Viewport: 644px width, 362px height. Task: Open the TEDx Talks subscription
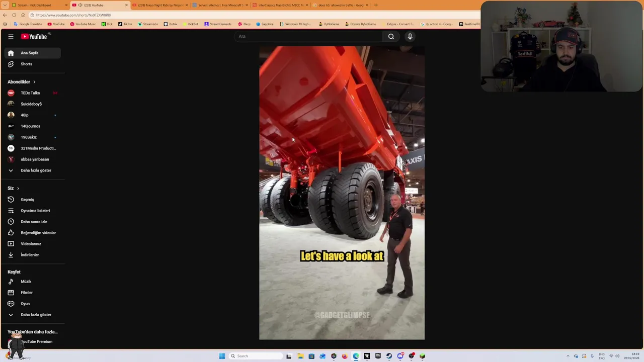coord(32,93)
